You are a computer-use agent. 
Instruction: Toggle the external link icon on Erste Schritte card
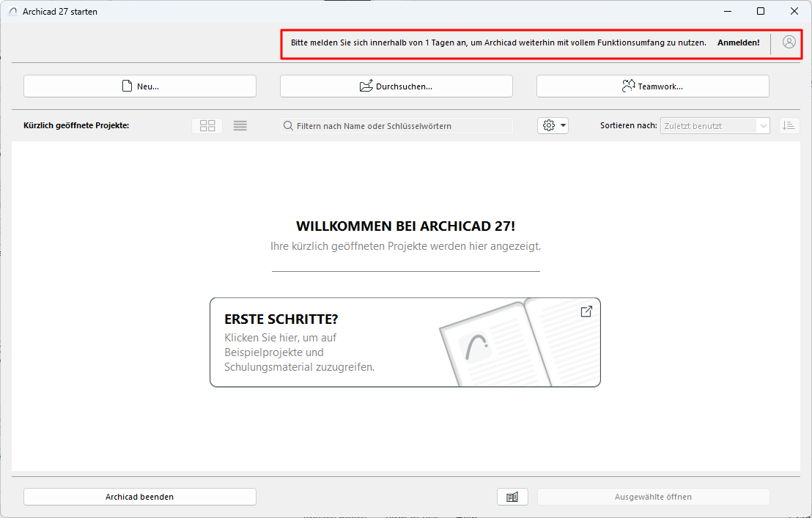point(586,311)
